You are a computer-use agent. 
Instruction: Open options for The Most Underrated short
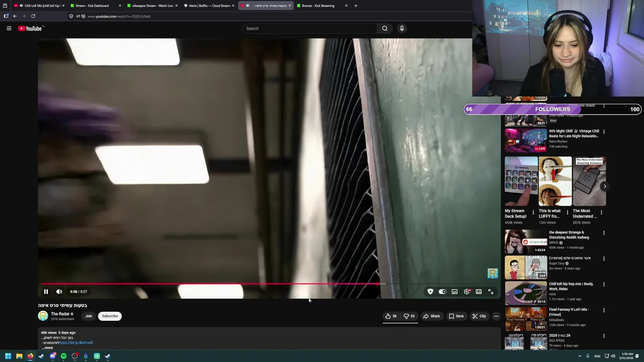(x=601, y=213)
